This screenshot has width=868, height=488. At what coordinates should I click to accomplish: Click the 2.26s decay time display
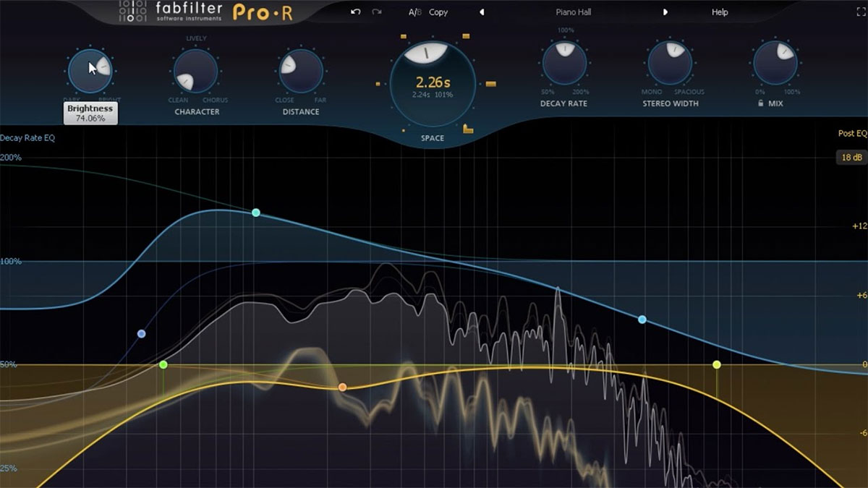432,82
